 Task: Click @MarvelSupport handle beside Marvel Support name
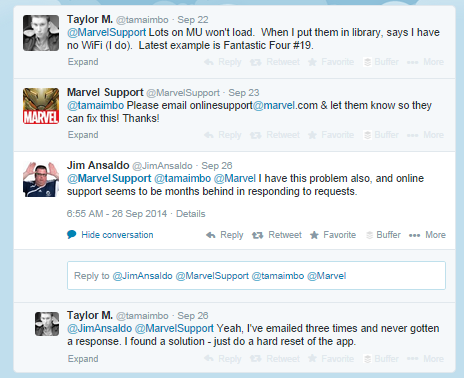[x=183, y=93]
